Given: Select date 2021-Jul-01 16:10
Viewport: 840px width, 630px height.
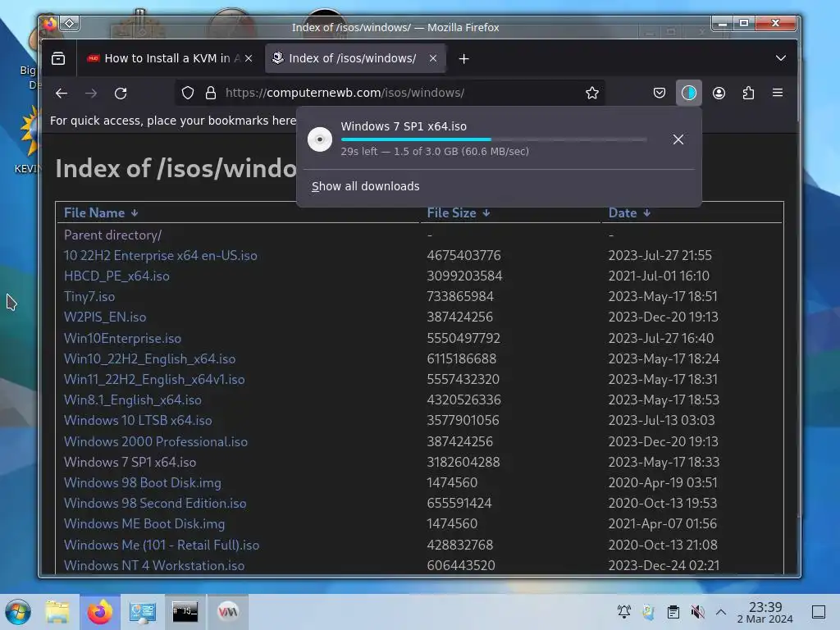Looking at the screenshot, I should point(659,276).
